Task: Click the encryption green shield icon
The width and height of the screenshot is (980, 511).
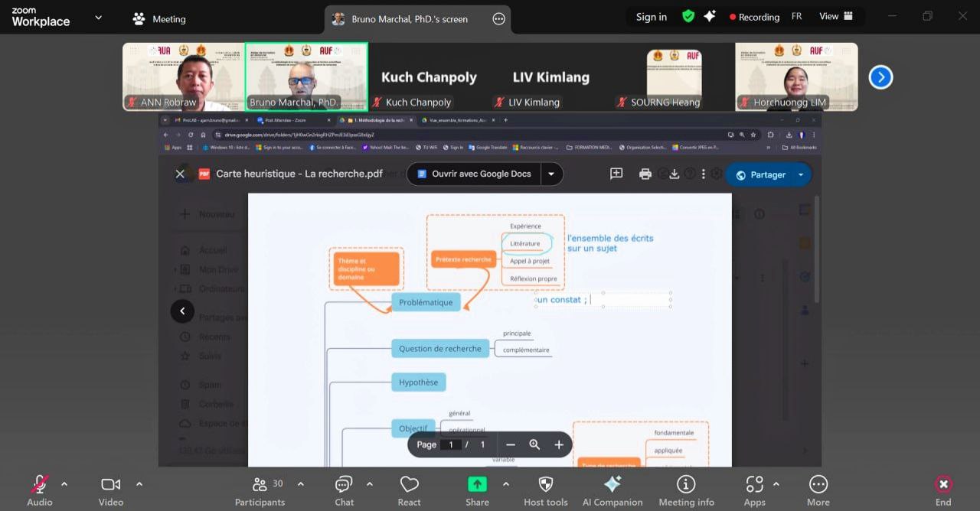Action: pos(688,17)
